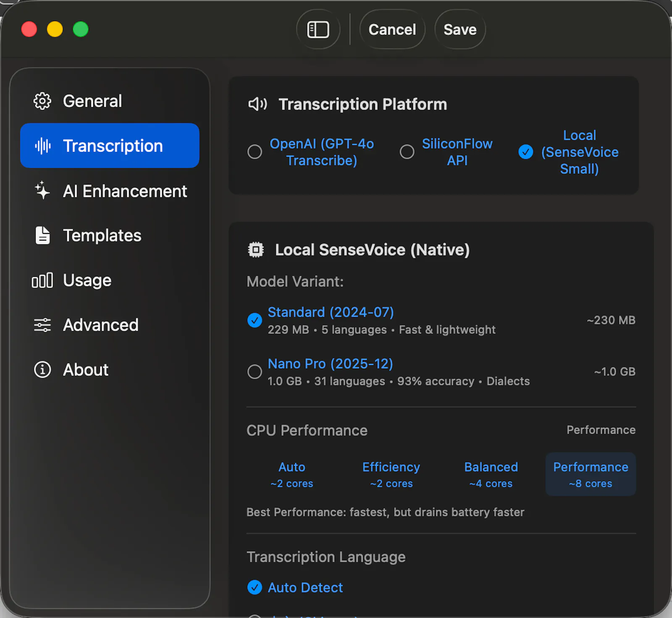
Task: Click the General gear icon
Action: 42,101
